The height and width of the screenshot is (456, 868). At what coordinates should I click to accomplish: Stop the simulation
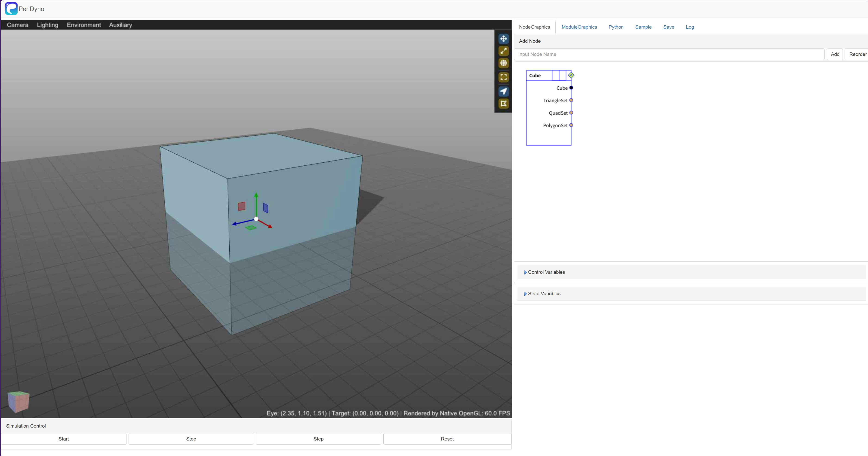191,439
